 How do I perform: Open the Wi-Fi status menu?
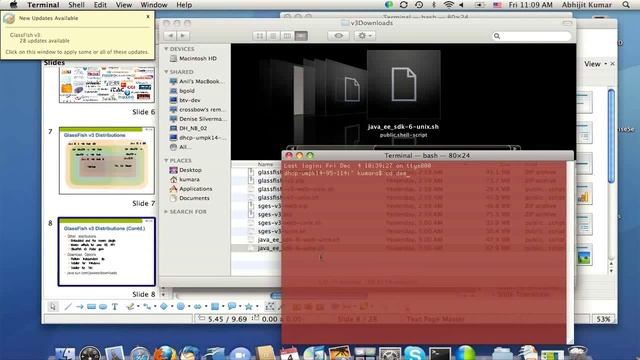[x=449, y=5]
